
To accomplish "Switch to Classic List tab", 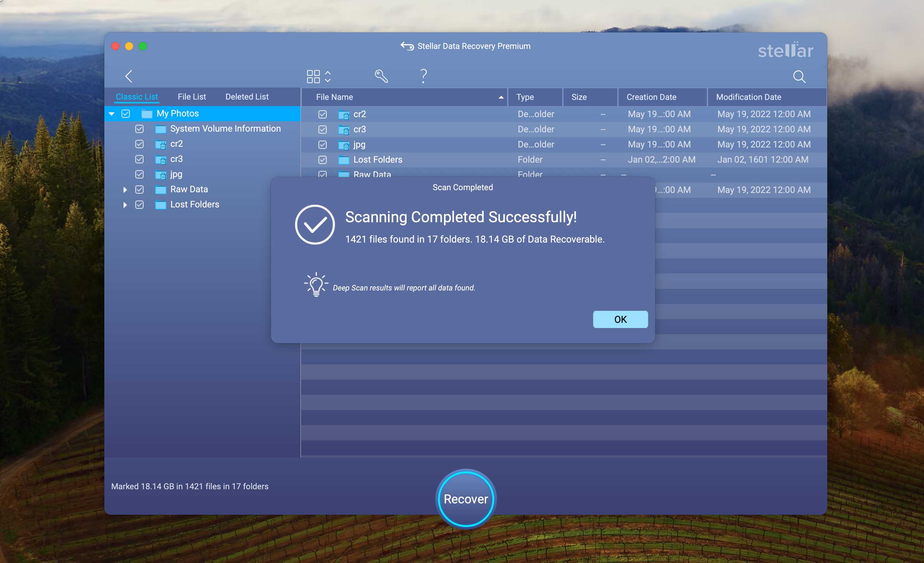I will click(136, 96).
